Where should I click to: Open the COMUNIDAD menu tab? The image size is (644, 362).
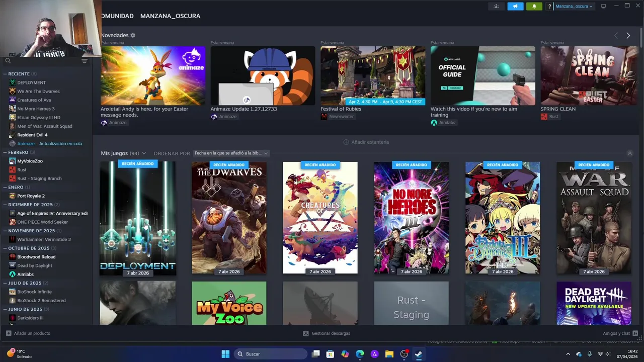coord(117,16)
